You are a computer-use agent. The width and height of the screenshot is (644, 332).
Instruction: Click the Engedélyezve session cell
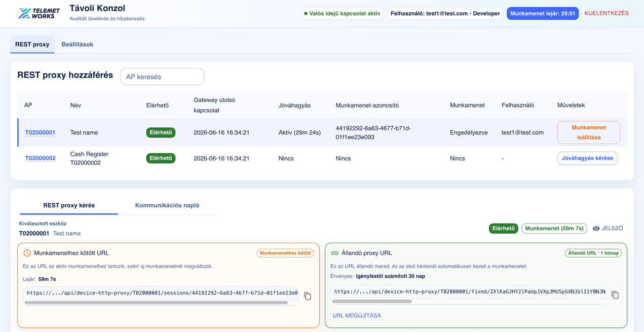[x=469, y=132]
